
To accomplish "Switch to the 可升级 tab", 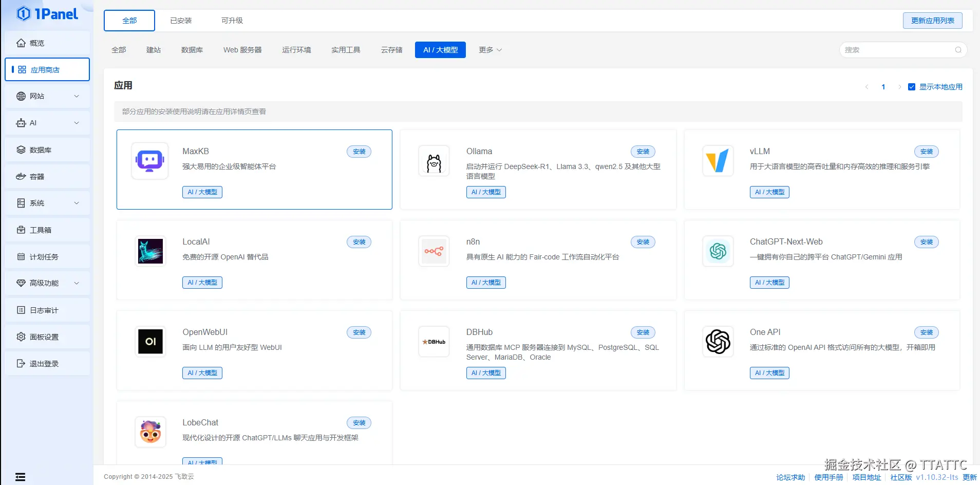I will click(232, 21).
